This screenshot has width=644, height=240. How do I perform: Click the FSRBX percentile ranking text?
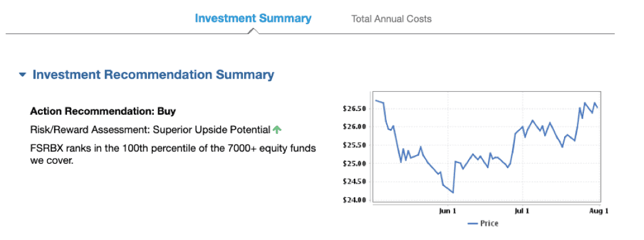point(173,154)
